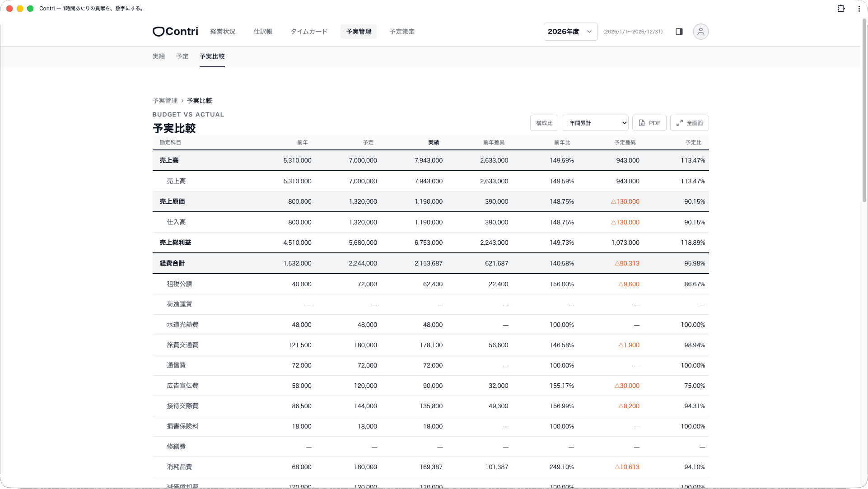This screenshot has width=868, height=489.
Task: Select the 接待交際費 row label
Action: pos(182,406)
